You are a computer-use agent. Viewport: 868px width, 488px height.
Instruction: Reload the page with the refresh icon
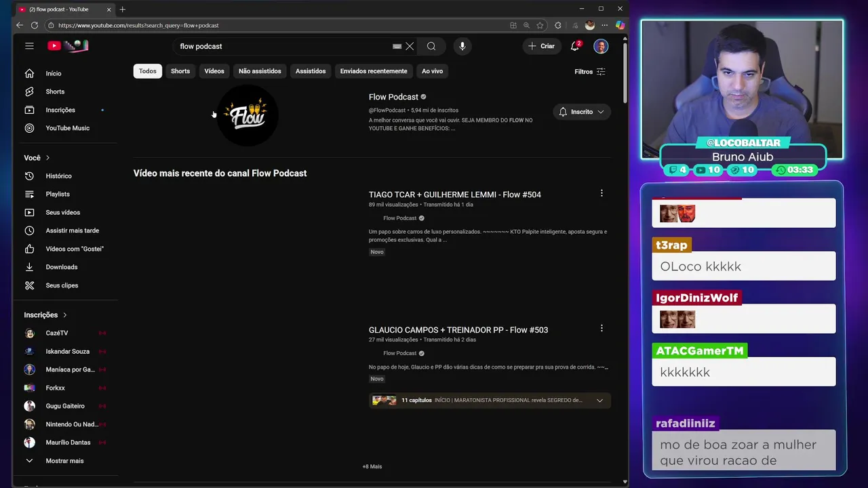(x=35, y=25)
